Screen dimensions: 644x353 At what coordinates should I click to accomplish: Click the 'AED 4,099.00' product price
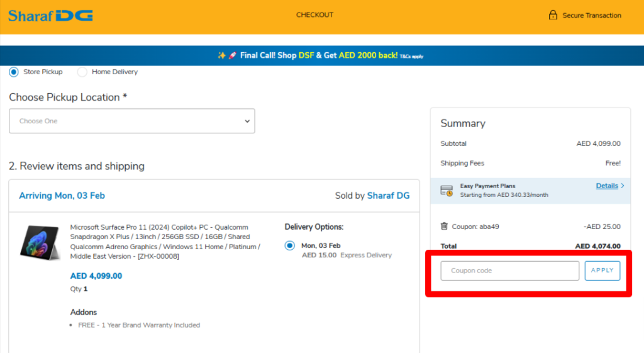click(96, 276)
